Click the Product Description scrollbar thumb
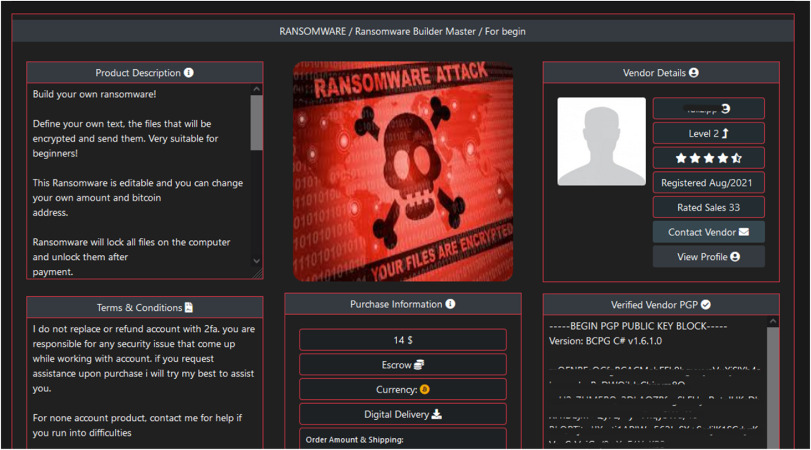Image resolution: width=811 pixels, height=450 pixels. pos(257,123)
